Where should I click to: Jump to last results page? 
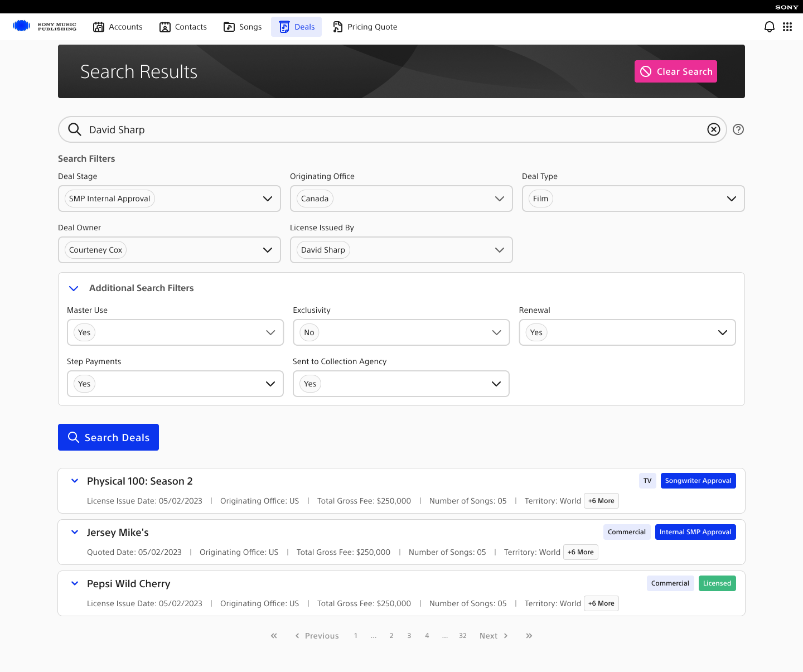[x=529, y=636]
